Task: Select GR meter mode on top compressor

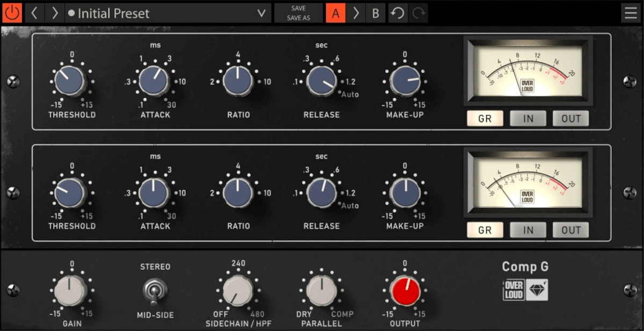Action: pyautogui.click(x=484, y=119)
